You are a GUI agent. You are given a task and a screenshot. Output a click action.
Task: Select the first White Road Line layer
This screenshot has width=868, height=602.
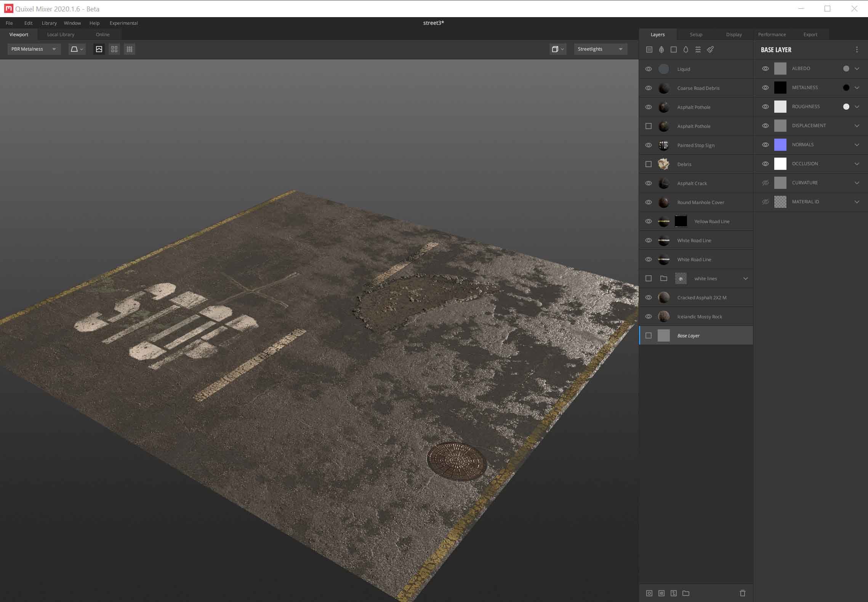(696, 240)
